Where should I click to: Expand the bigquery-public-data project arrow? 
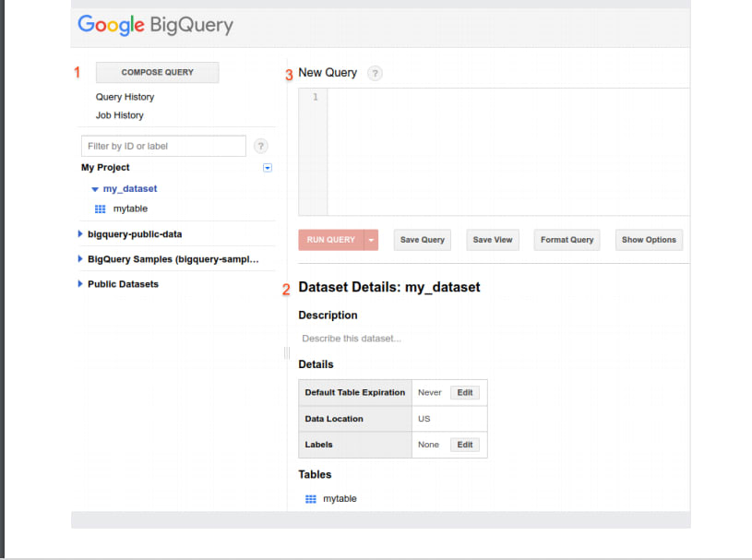pyautogui.click(x=80, y=233)
